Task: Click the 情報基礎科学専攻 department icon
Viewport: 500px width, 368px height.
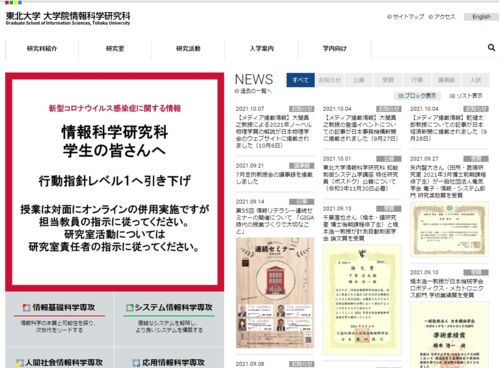Action: [26, 307]
